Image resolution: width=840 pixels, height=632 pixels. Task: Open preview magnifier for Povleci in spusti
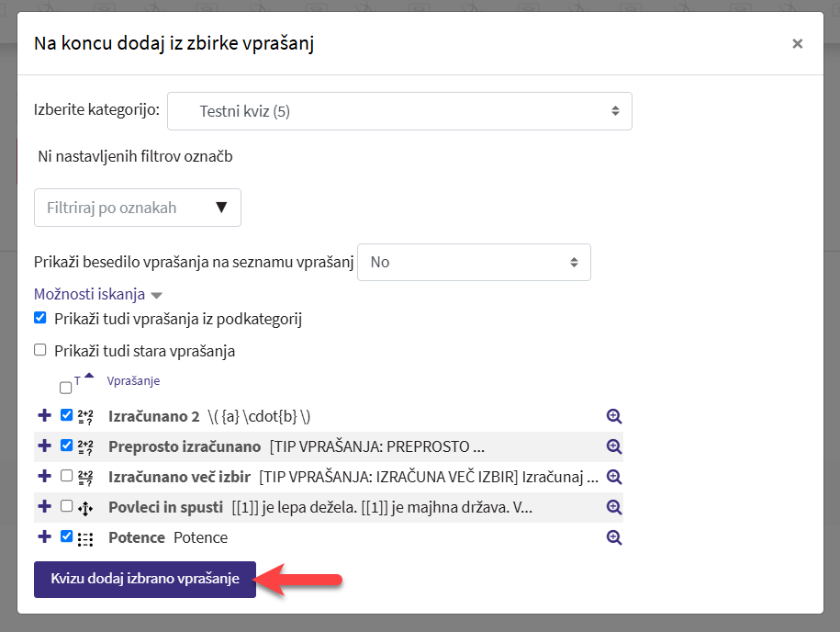coord(614,507)
